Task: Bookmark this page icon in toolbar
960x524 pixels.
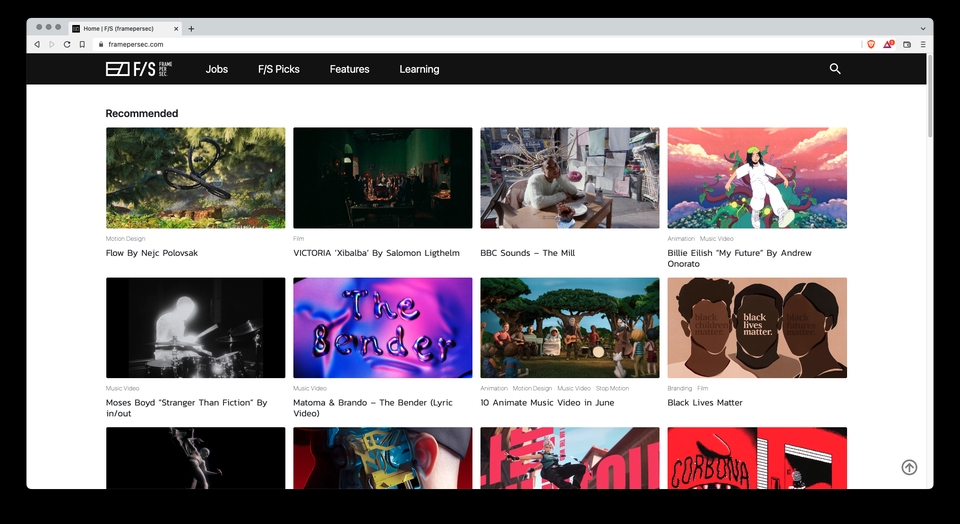Action: (x=82, y=44)
